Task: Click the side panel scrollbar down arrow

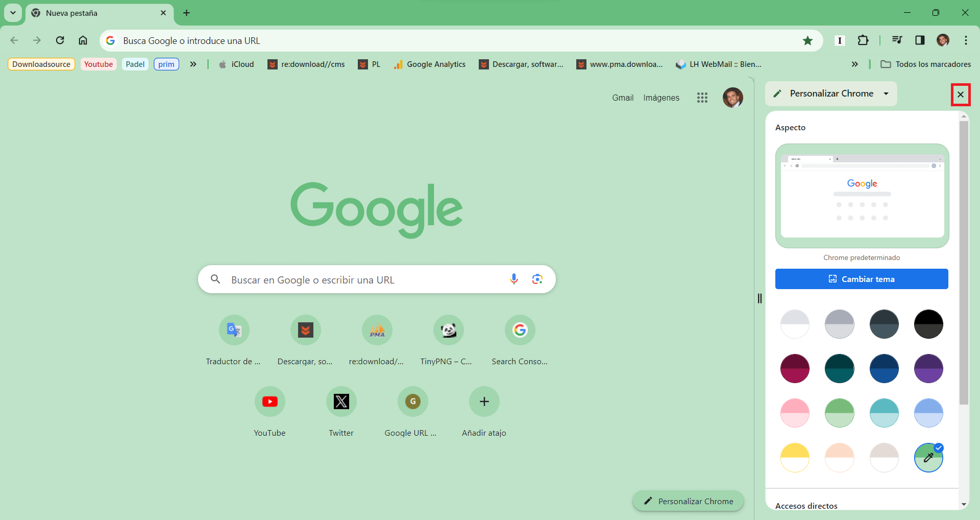Action: click(x=964, y=505)
